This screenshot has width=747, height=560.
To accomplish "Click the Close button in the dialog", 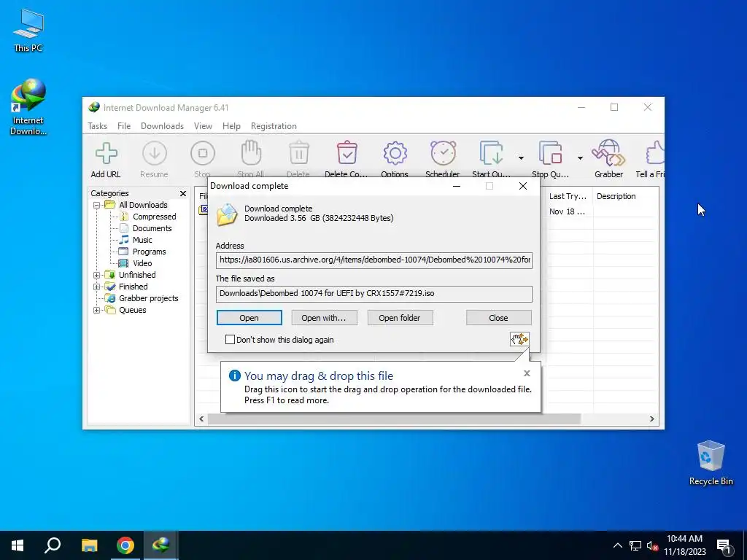I will 498,318.
